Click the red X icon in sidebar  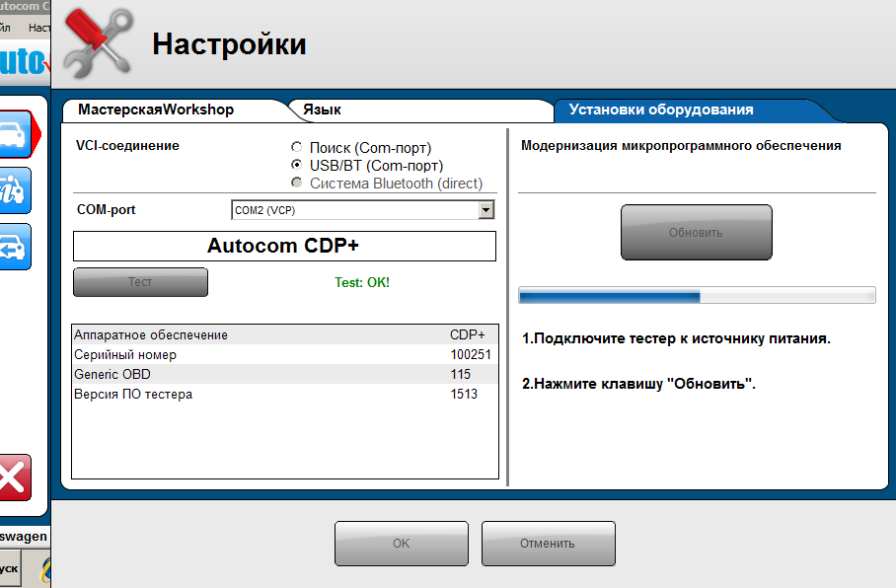pyautogui.click(x=15, y=478)
